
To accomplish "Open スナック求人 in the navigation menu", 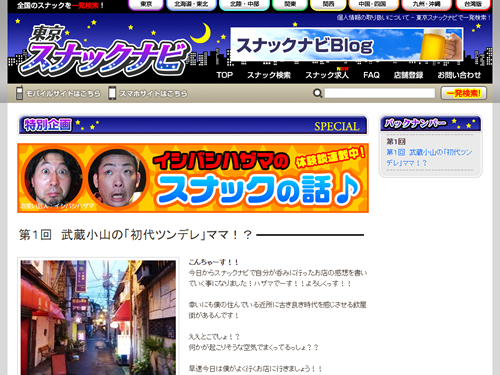I will [x=327, y=75].
